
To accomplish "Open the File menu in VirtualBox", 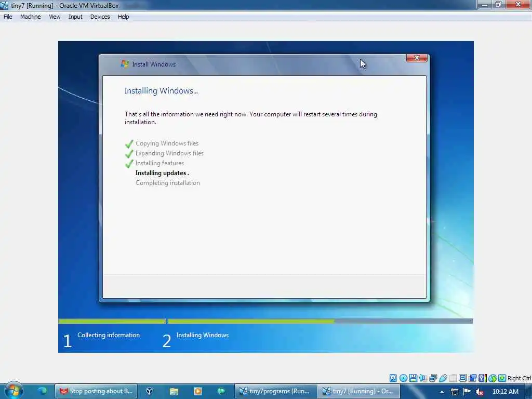I will [x=8, y=17].
